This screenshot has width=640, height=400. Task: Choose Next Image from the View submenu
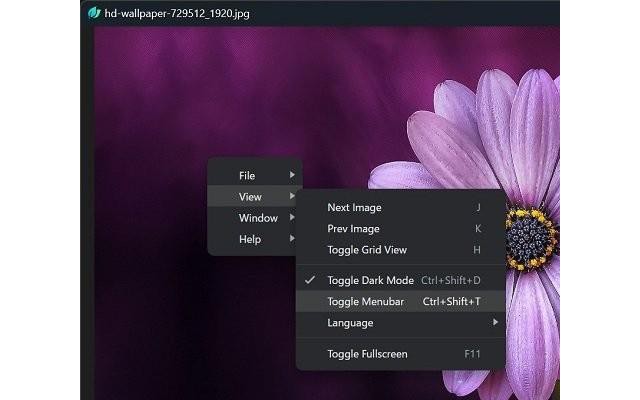tap(400, 208)
